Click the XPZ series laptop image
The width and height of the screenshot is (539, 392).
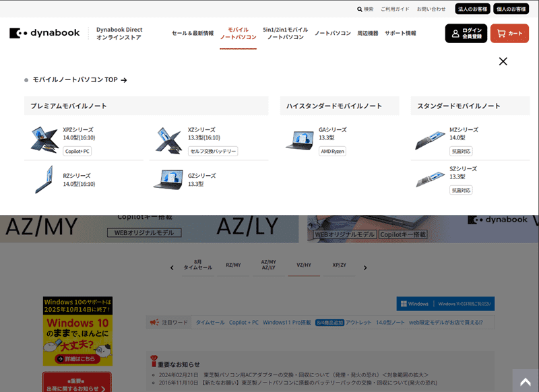coord(44,139)
